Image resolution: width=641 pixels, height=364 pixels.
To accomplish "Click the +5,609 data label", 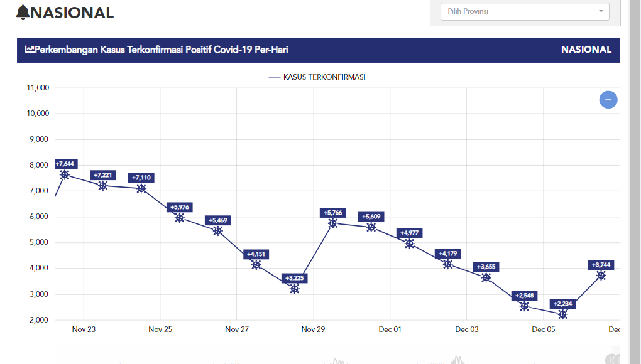I will [x=371, y=217].
